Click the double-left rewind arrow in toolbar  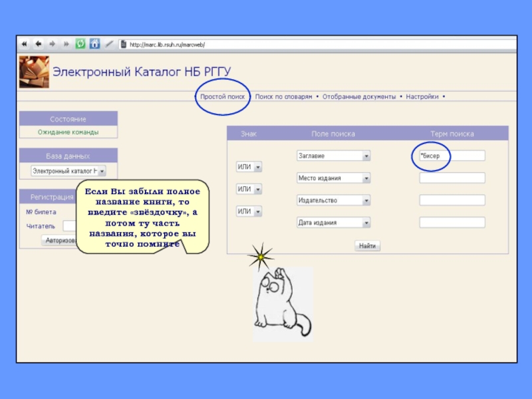point(25,44)
